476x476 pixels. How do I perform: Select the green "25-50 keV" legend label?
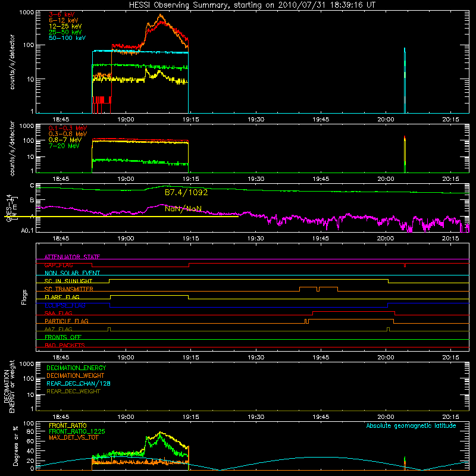(x=65, y=32)
